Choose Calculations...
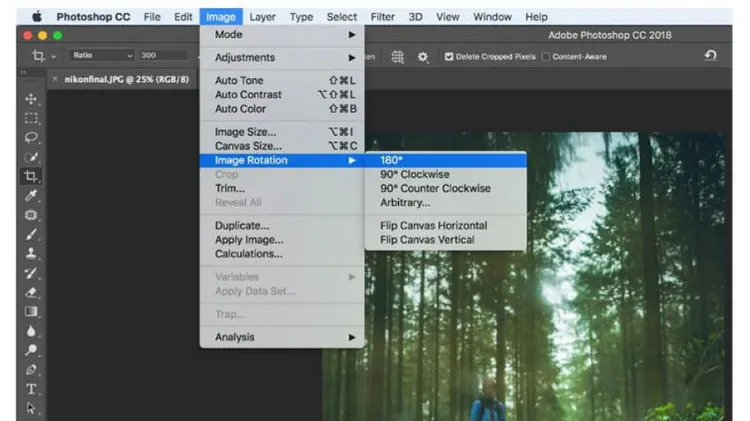Viewport: 750px width, 421px height. pyautogui.click(x=282, y=254)
